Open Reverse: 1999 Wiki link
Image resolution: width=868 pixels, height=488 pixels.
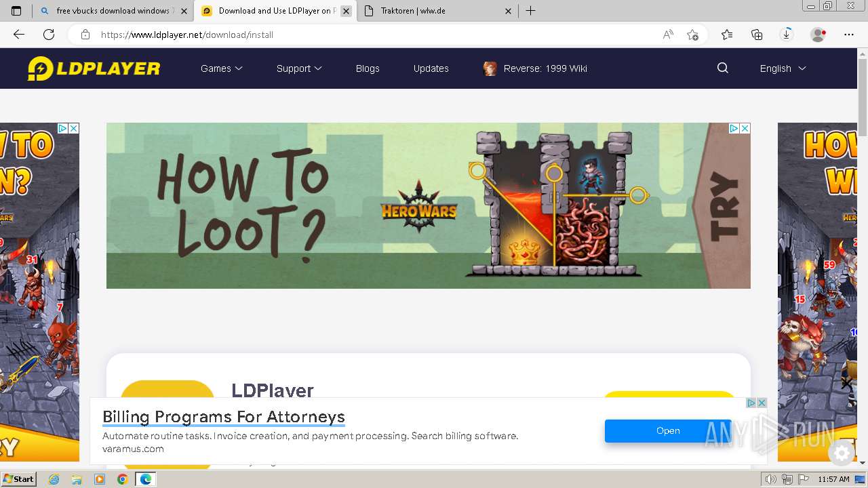point(535,68)
